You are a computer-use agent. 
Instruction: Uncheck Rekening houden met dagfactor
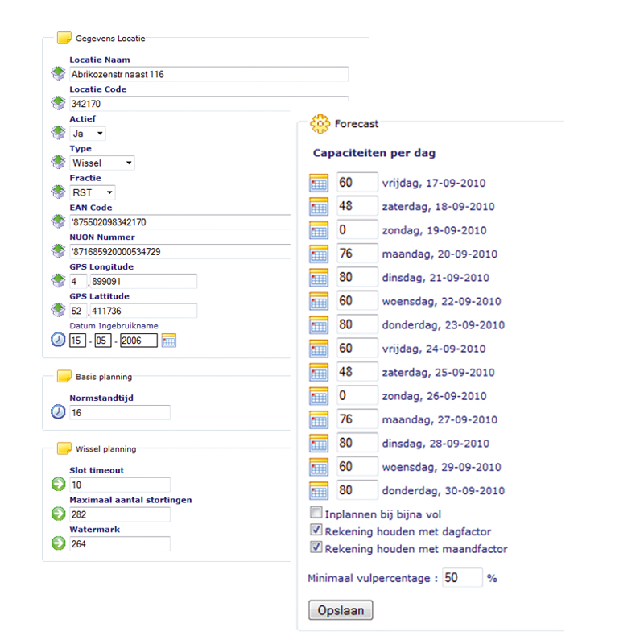pyautogui.click(x=316, y=531)
